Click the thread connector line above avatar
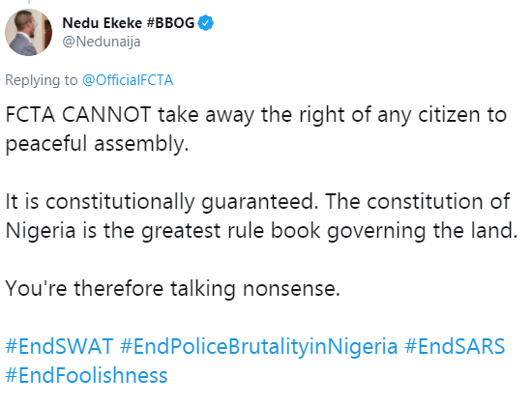Viewport: 532px width, 406px height. tap(29, 2)
